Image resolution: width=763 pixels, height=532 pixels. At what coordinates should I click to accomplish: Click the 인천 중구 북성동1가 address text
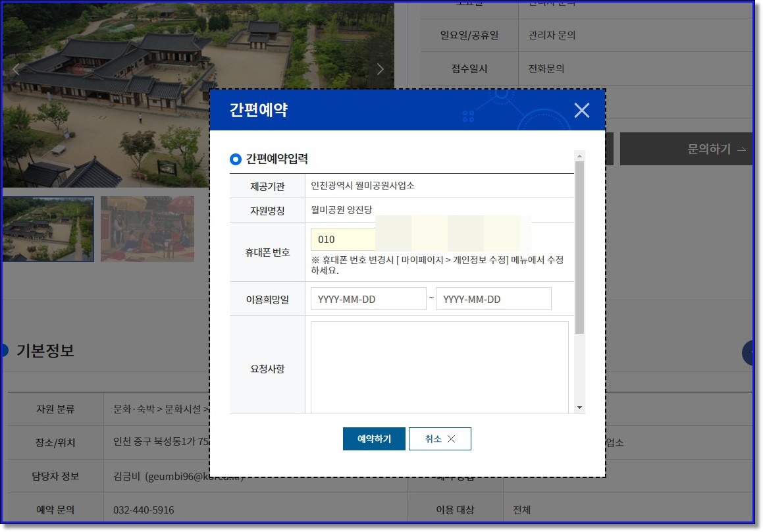tap(161, 441)
